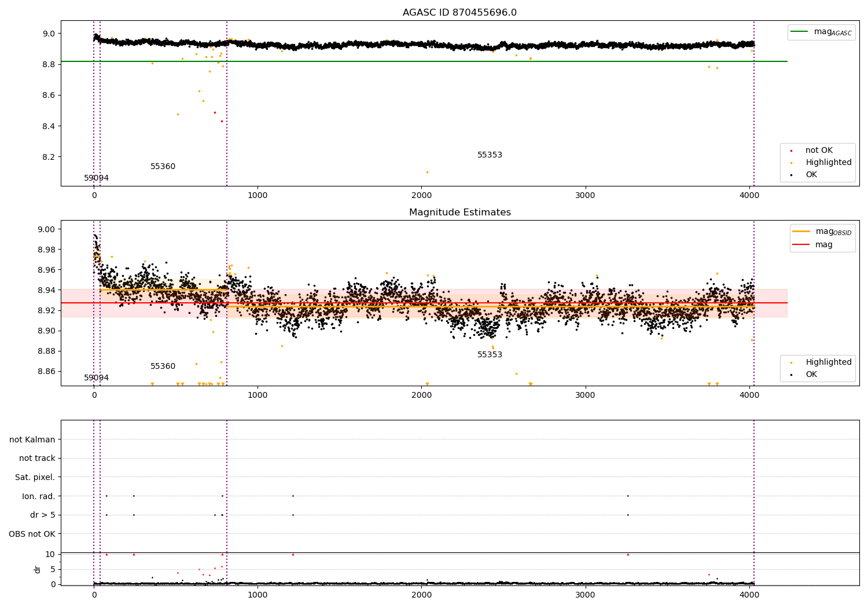Click tick 5 on the dr axis
The image size is (868, 608).
53,569
